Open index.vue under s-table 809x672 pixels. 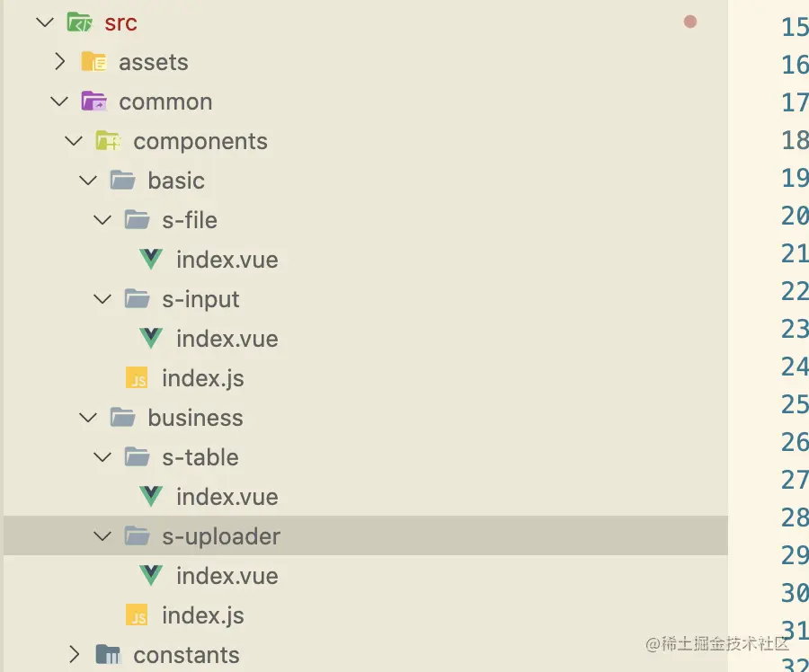coord(227,497)
